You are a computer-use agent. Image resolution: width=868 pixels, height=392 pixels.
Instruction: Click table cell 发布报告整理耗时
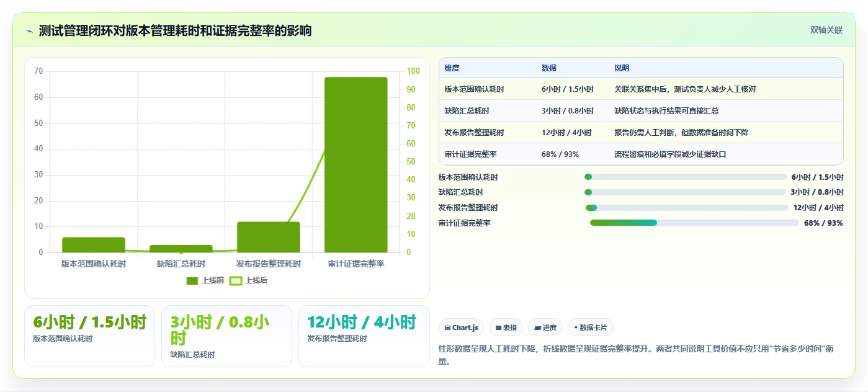coord(475,133)
